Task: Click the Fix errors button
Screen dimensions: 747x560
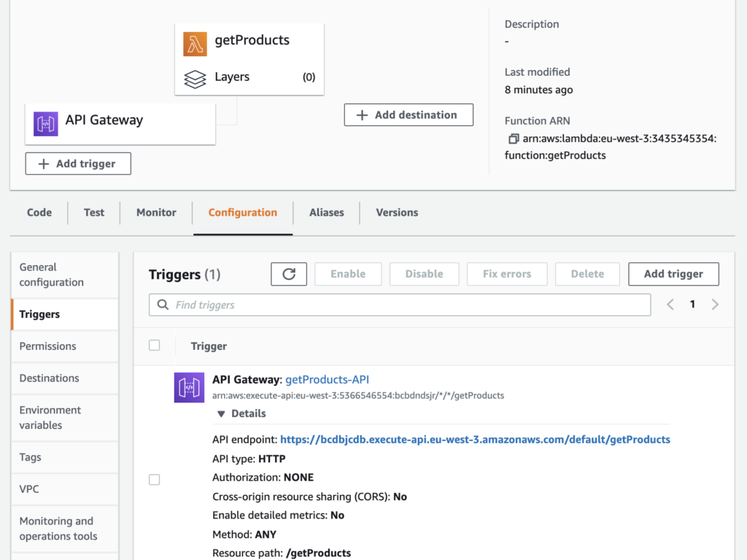Action: click(507, 274)
